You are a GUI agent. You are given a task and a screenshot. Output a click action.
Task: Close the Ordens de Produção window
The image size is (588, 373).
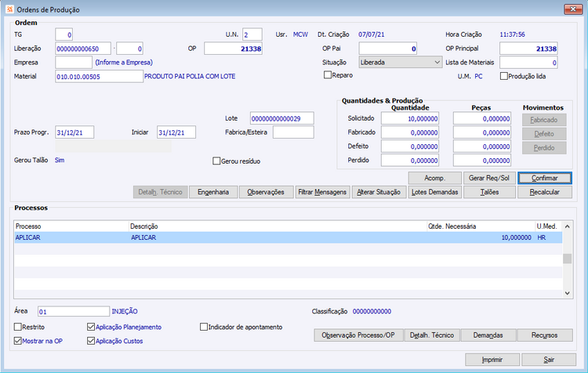point(573,9)
